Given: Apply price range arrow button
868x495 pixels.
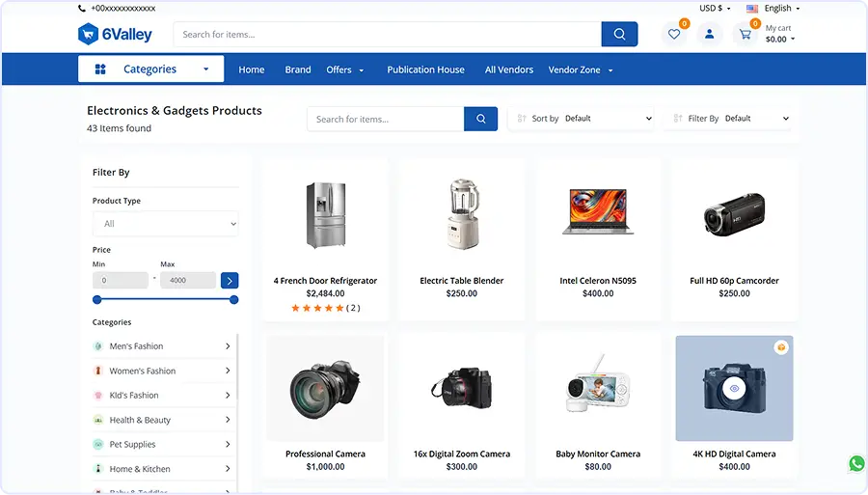Looking at the screenshot, I should coord(229,281).
